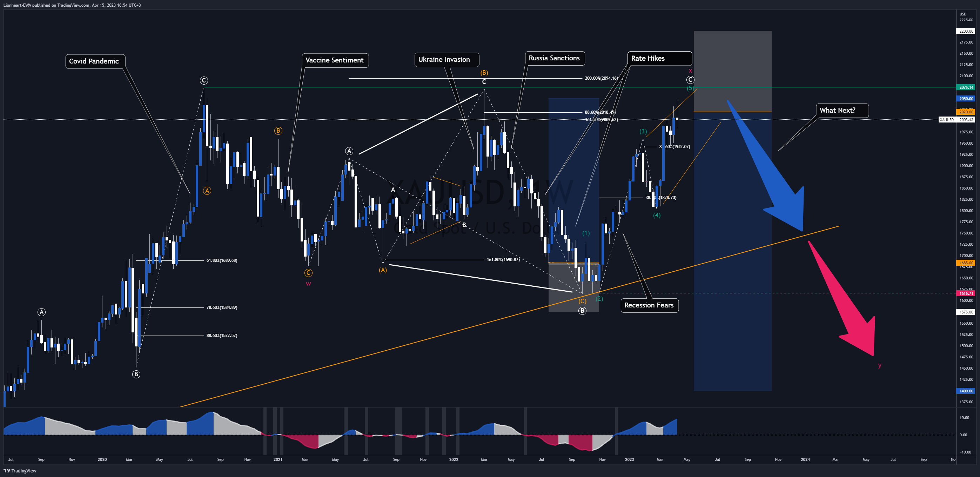
Task: Select the orange circled C wave marker
Action: [309, 273]
